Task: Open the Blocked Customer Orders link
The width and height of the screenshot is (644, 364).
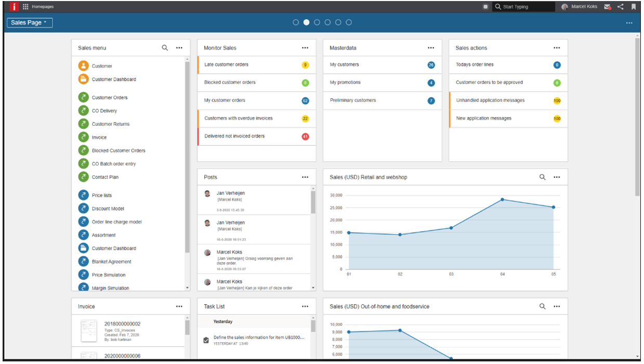Action: tap(119, 151)
